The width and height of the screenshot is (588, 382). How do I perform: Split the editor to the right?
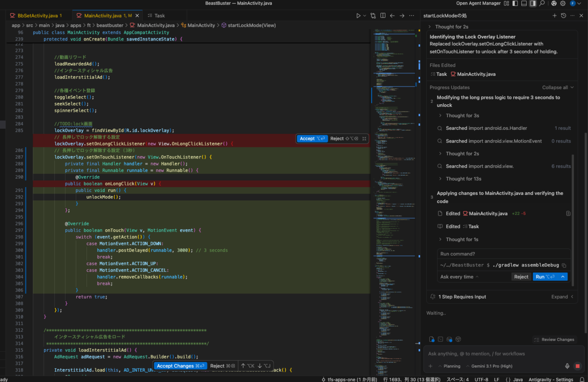[x=383, y=16]
